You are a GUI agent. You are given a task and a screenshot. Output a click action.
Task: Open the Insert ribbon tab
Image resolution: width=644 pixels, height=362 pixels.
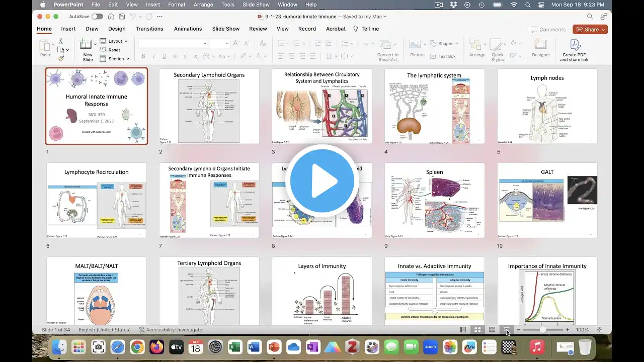click(x=68, y=29)
